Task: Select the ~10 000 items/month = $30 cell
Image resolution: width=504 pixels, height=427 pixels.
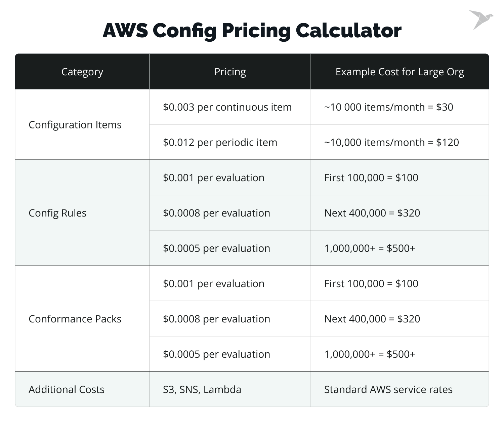Action: tap(388, 107)
